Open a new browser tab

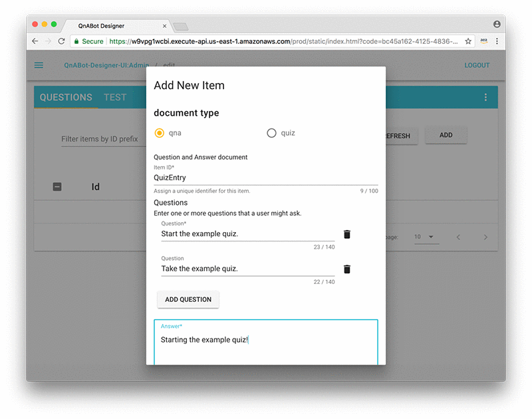coord(180,27)
